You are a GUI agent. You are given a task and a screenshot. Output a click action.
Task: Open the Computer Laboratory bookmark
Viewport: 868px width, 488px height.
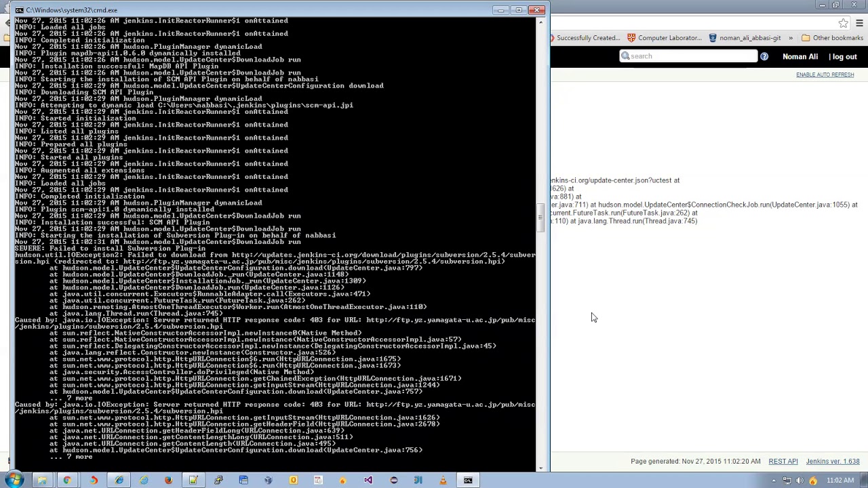tap(664, 38)
